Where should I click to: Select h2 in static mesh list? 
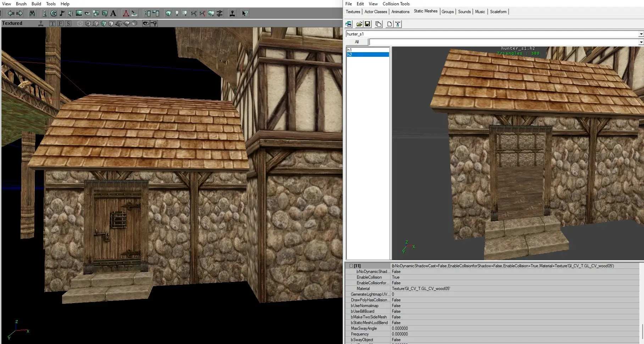click(x=368, y=55)
